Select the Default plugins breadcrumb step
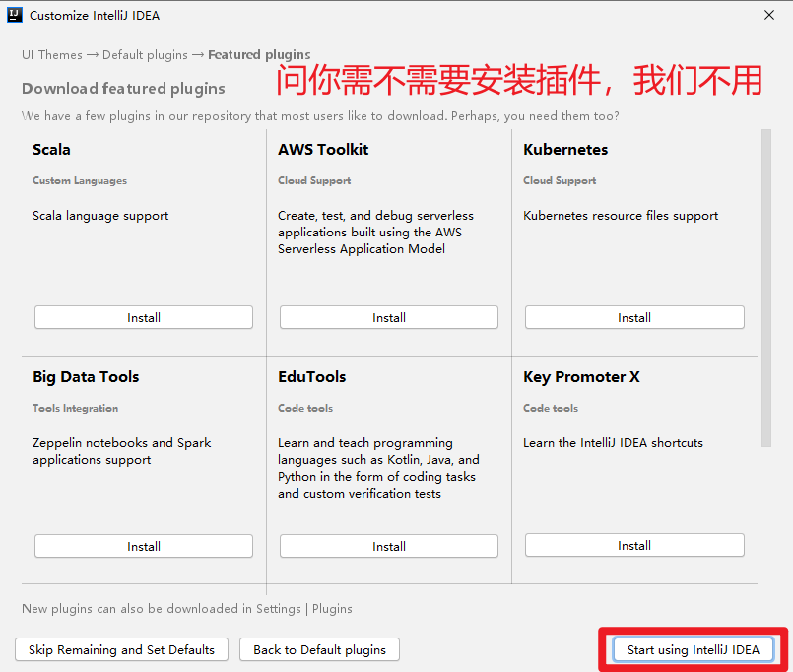The image size is (793, 672). coord(145,54)
